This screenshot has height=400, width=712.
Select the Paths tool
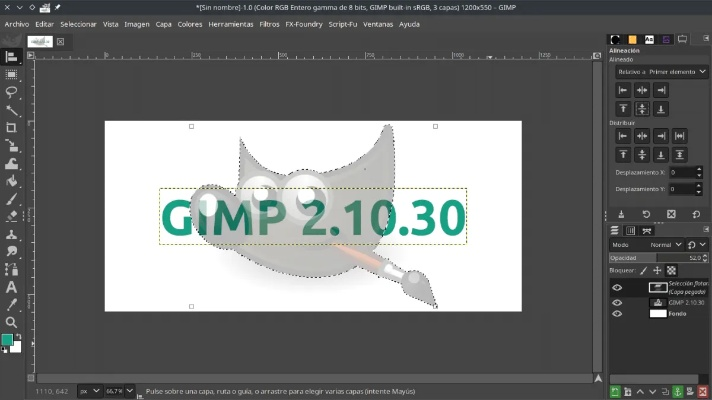[x=11, y=269]
